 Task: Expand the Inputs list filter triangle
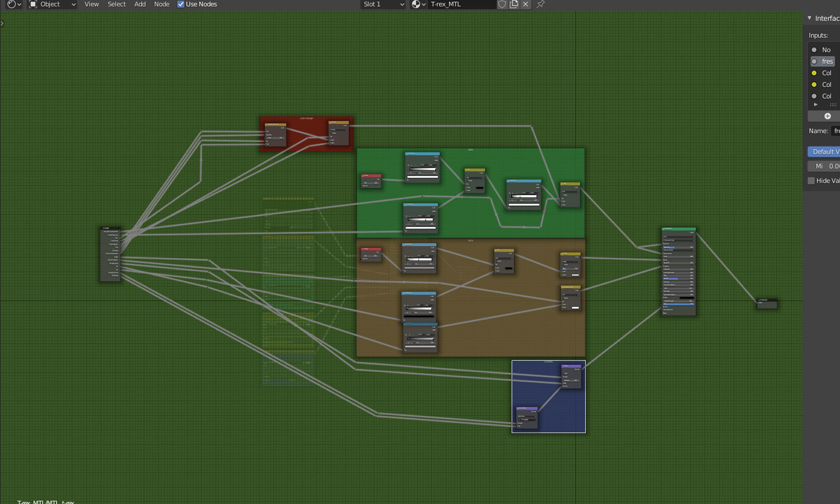pyautogui.click(x=816, y=105)
